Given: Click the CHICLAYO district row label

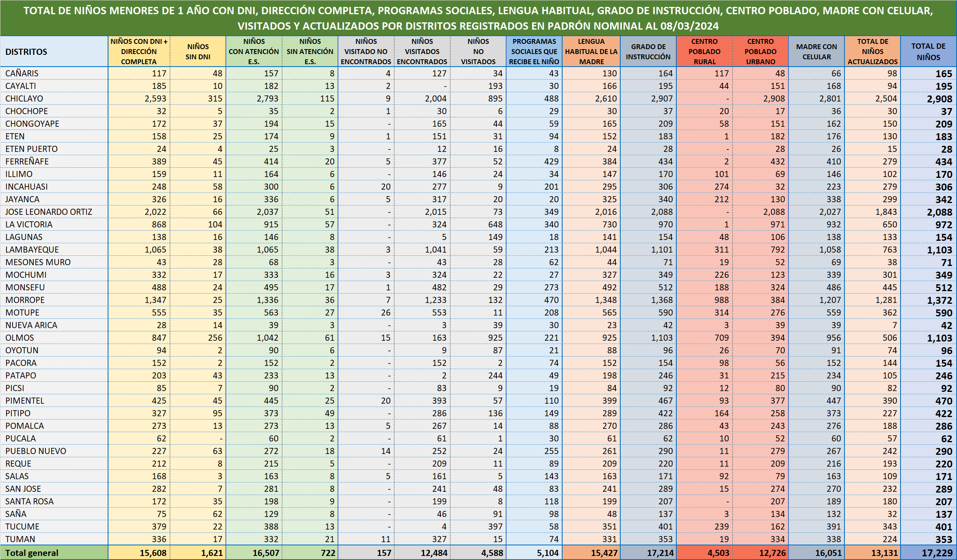Looking at the screenshot, I should click(24, 99).
